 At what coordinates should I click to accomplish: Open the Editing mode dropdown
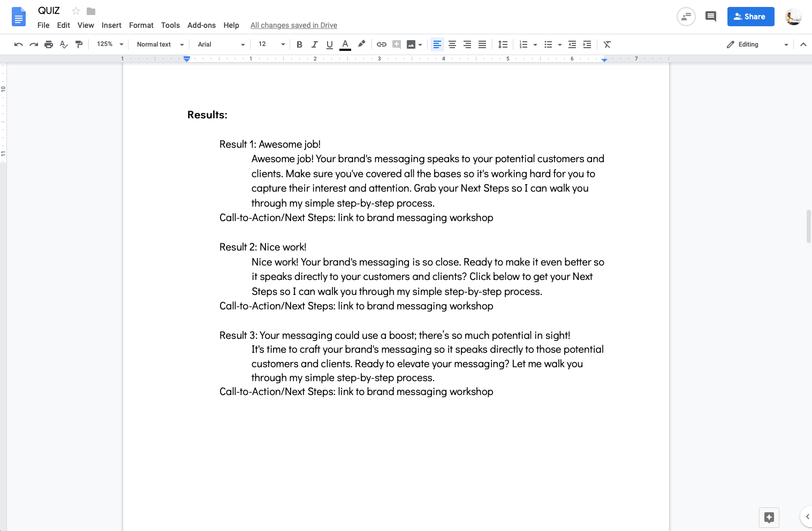pos(757,44)
